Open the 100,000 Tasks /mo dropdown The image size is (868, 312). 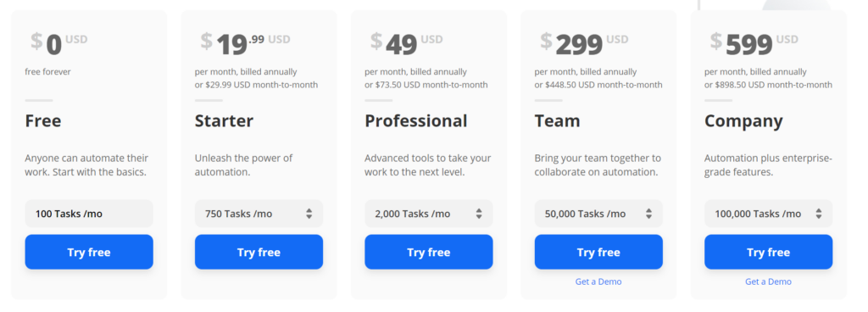pyautogui.click(x=768, y=214)
